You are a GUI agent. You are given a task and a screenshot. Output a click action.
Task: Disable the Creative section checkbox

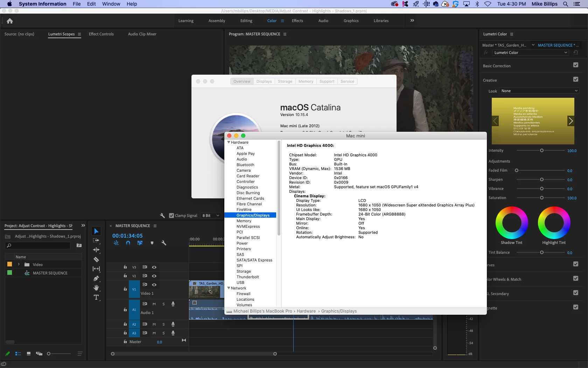tap(576, 79)
